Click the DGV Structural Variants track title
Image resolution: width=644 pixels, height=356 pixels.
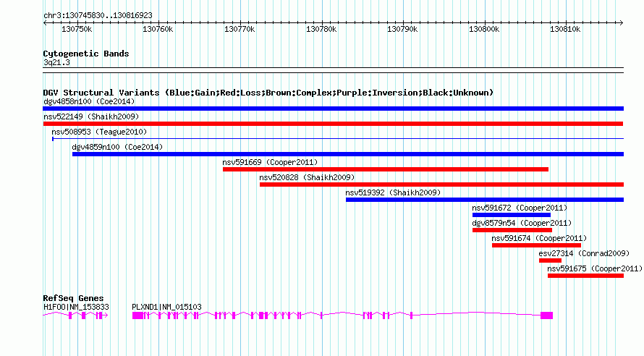coord(268,93)
